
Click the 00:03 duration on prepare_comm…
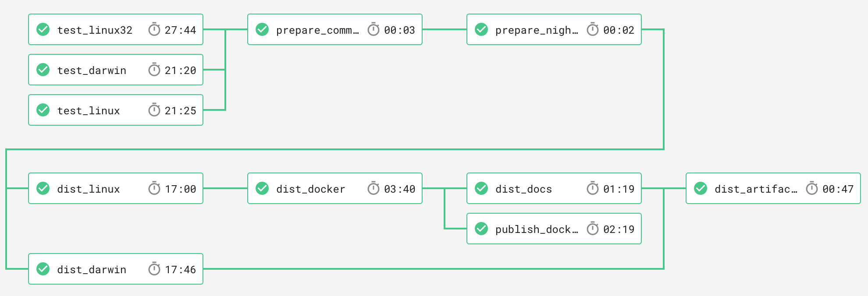click(399, 30)
